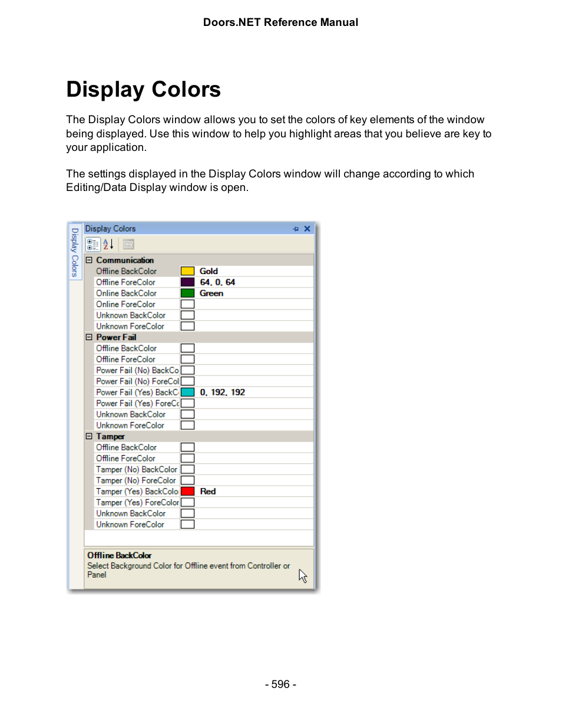Click the Red Tamper (Yes) BackColor swatch
This screenshot has width=562, height=728.
tap(187, 491)
